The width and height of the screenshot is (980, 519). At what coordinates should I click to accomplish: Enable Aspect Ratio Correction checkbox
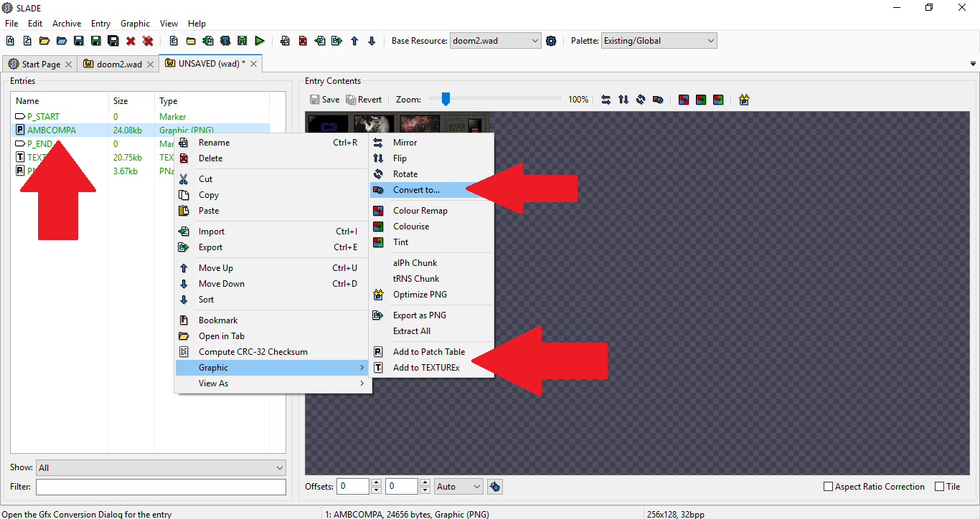(x=829, y=487)
